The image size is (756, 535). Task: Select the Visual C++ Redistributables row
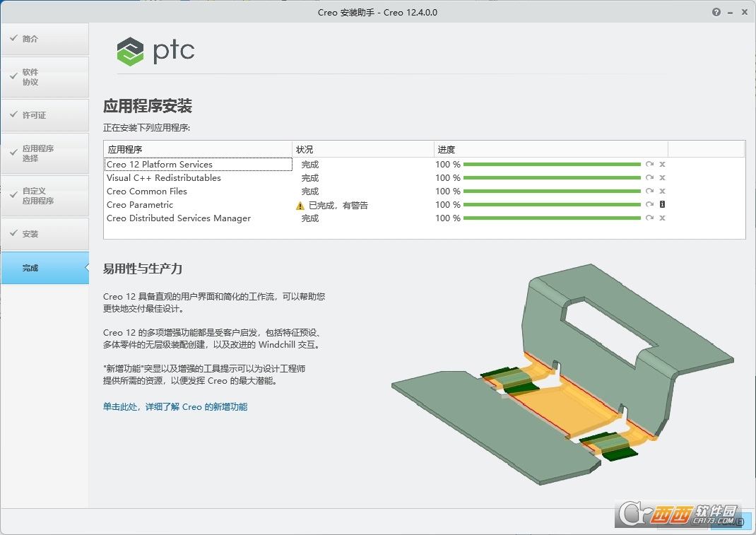[x=425, y=177]
